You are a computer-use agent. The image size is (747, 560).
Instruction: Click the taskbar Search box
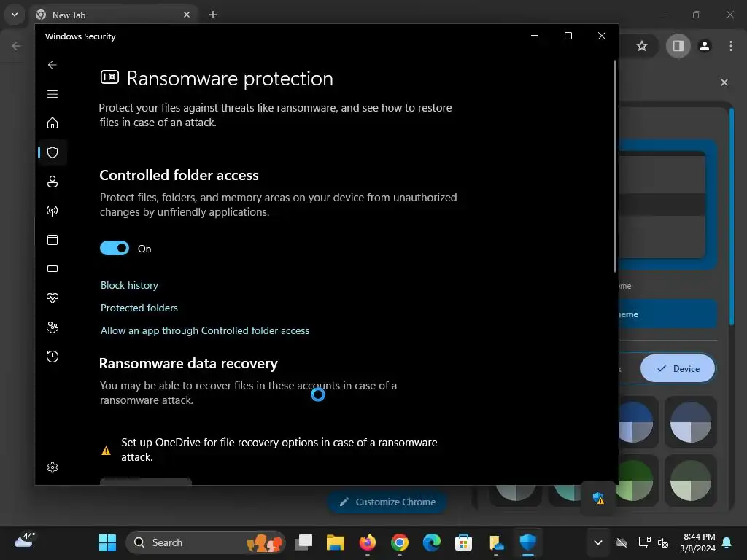[x=205, y=542]
